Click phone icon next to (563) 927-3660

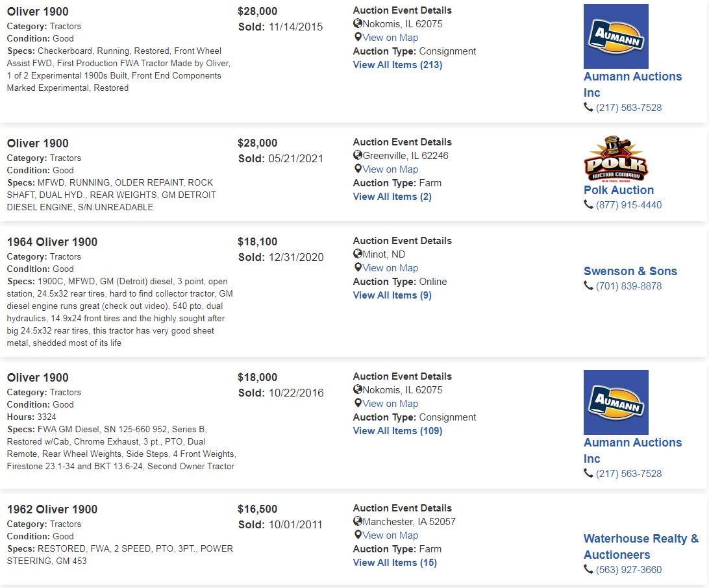tap(588, 569)
